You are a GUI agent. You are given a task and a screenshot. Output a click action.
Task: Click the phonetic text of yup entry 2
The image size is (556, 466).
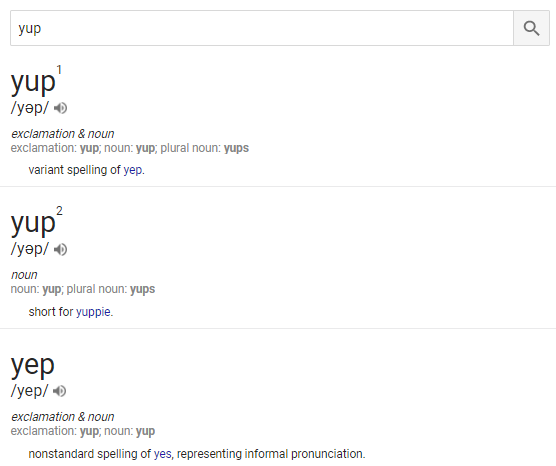(x=30, y=249)
